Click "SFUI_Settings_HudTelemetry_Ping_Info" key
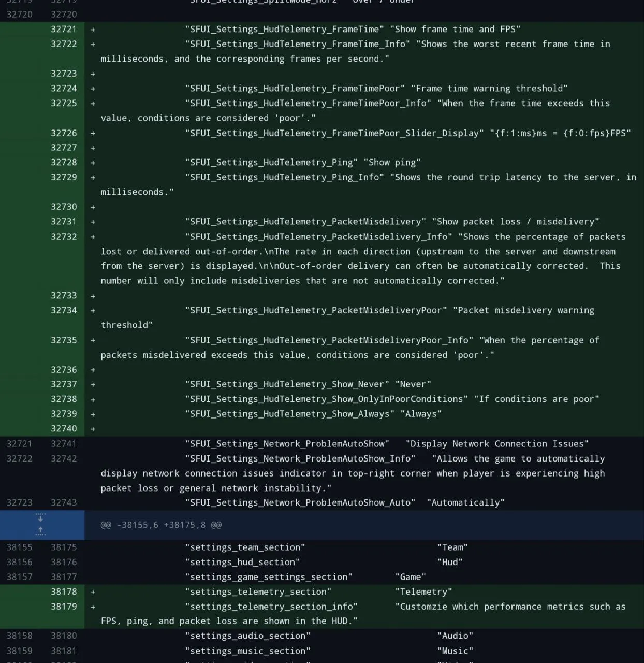 tap(285, 177)
